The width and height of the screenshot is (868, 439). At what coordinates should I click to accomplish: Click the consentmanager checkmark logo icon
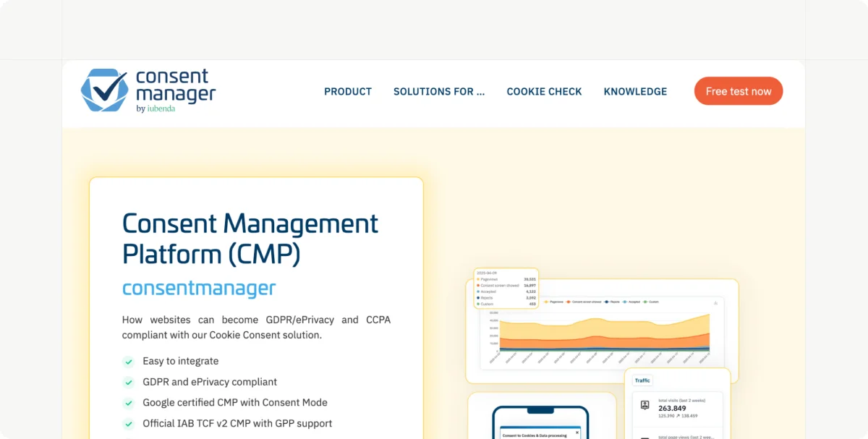coord(104,90)
